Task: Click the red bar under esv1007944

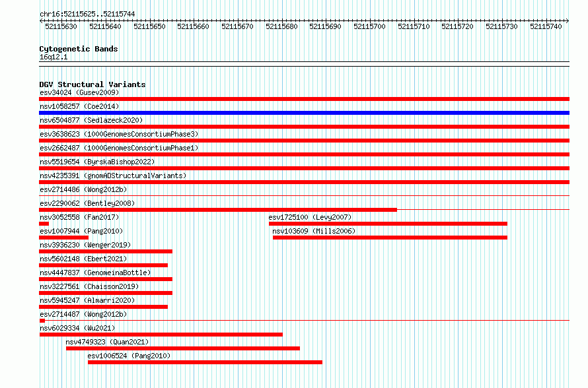Action: click(x=63, y=238)
